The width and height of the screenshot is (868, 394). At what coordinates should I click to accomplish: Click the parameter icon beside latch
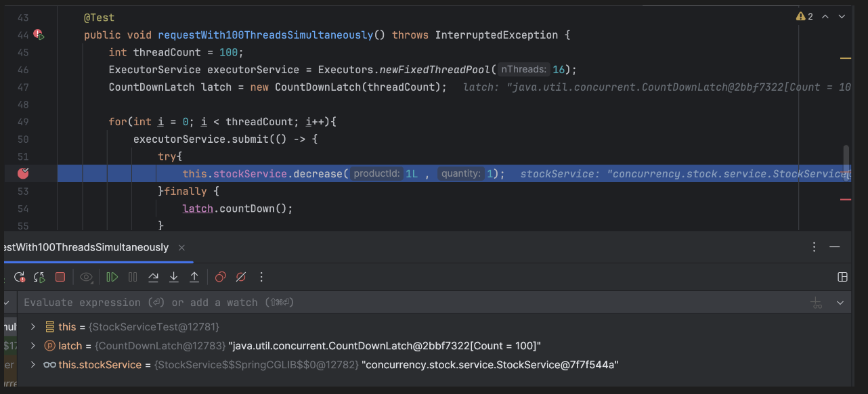tap(49, 346)
